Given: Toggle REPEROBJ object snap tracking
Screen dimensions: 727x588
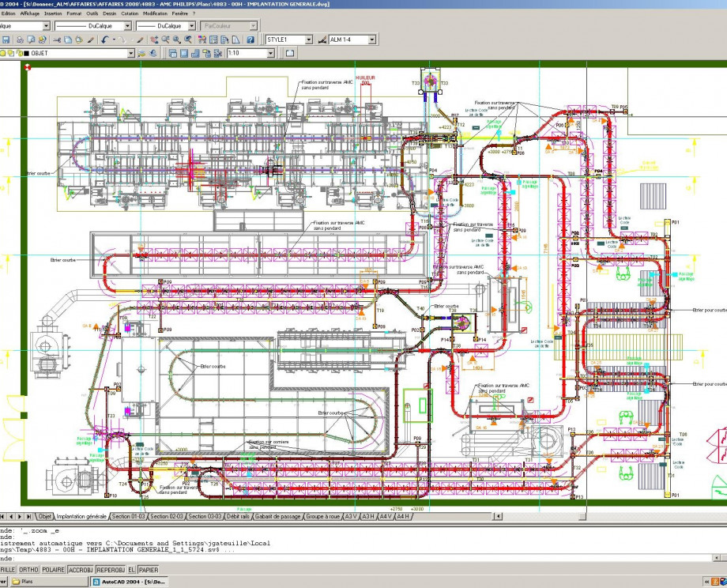Looking at the screenshot, I should click(x=111, y=570).
